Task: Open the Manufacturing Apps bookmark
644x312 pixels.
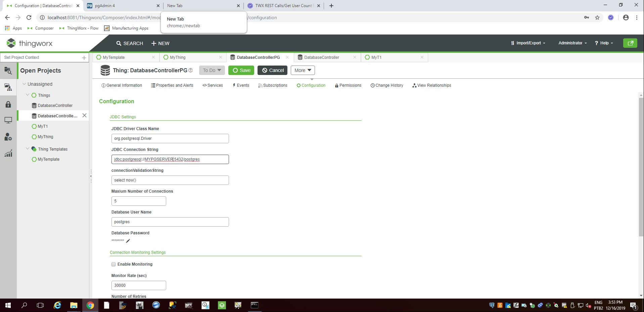Action: coord(126,28)
